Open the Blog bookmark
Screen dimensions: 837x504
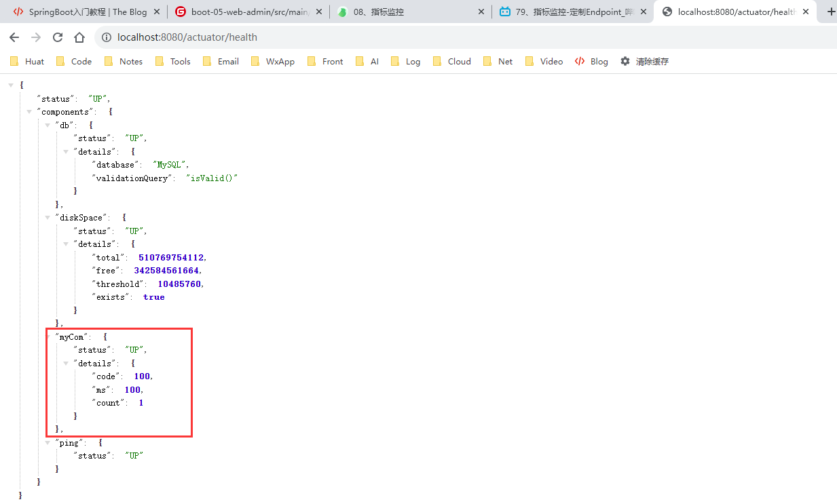(591, 61)
